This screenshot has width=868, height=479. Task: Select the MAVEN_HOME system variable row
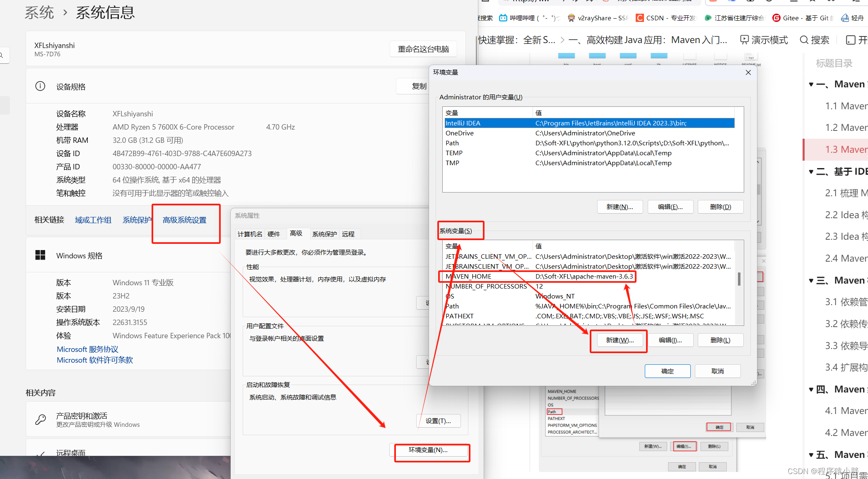click(x=589, y=276)
